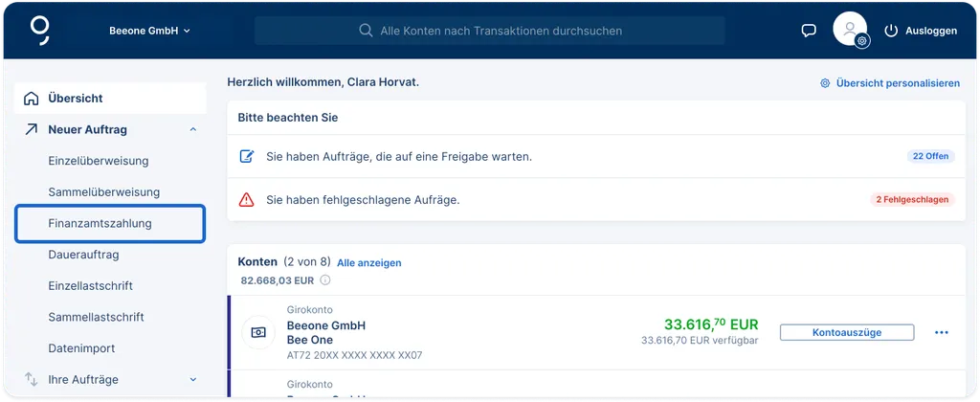Screen dimensions: 980x402
Task: Click the 33.616,70 EUR balance
Action: tap(711, 324)
